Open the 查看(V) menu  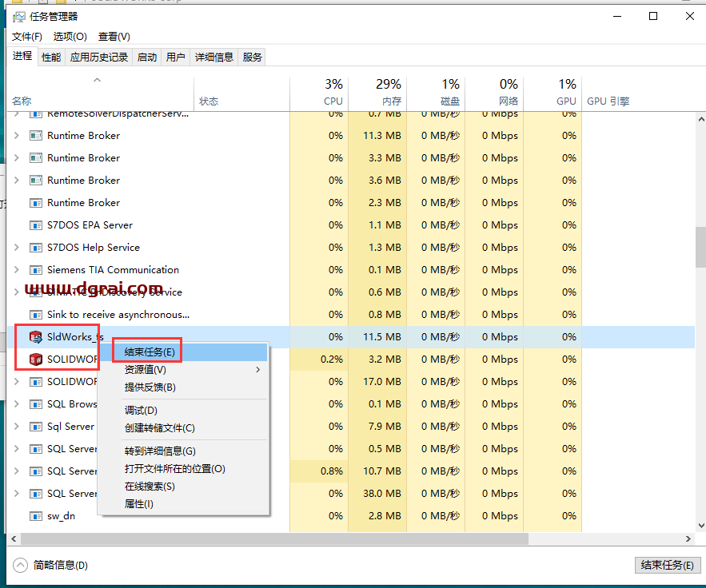[x=114, y=37]
